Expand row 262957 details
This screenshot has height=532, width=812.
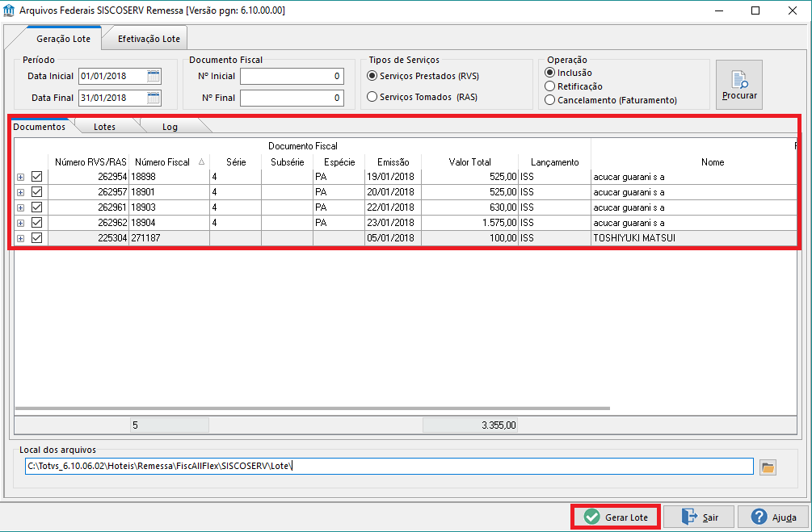click(20, 192)
